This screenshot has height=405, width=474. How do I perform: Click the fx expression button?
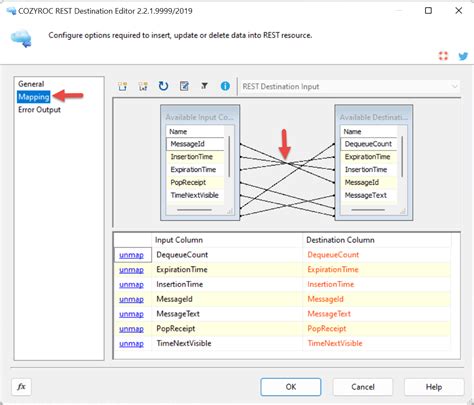pos(21,387)
